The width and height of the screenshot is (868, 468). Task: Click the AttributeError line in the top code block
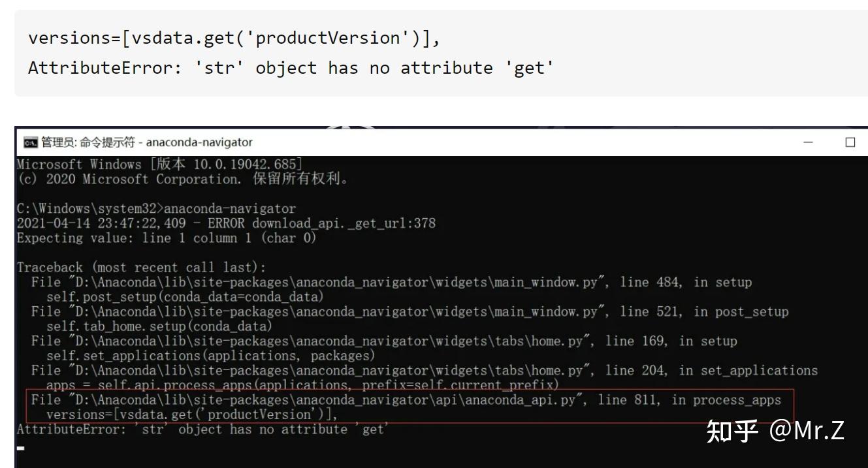tap(291, 68)
